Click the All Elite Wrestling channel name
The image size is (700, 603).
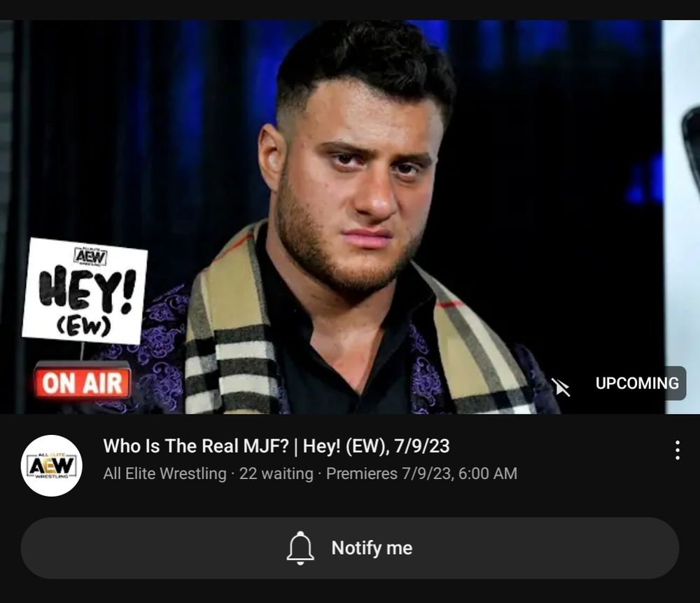[164, 473]
